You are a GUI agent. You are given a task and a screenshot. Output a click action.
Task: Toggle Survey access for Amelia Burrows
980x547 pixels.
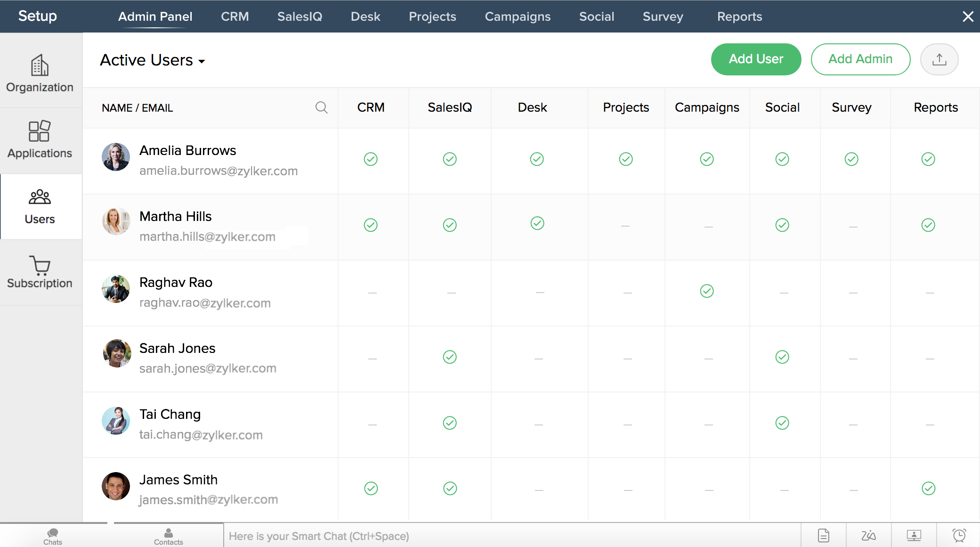[851, 159]
